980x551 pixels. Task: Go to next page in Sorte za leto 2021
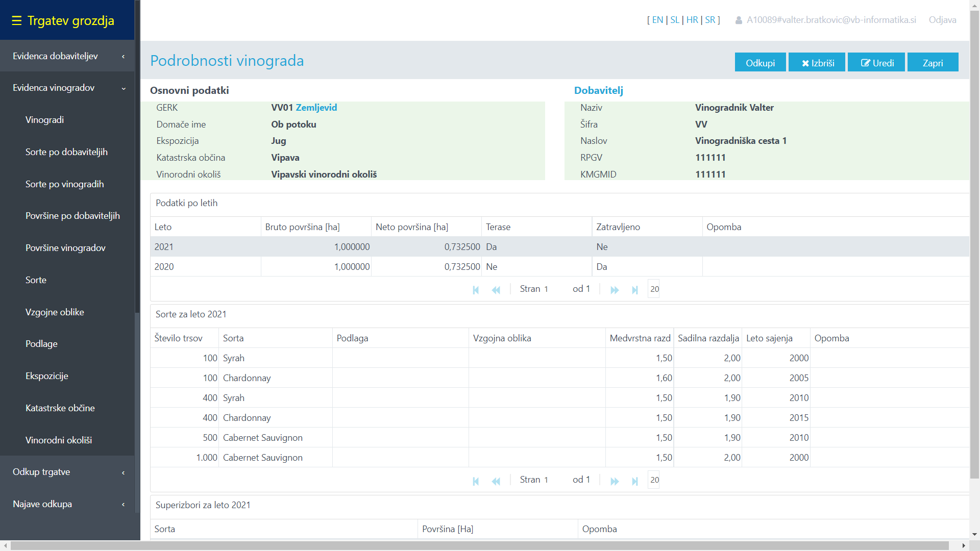[615, 481]
